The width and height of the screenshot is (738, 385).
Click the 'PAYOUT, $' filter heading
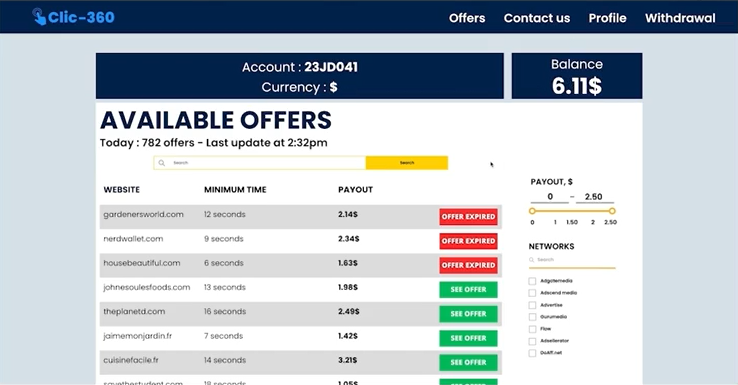552,182
